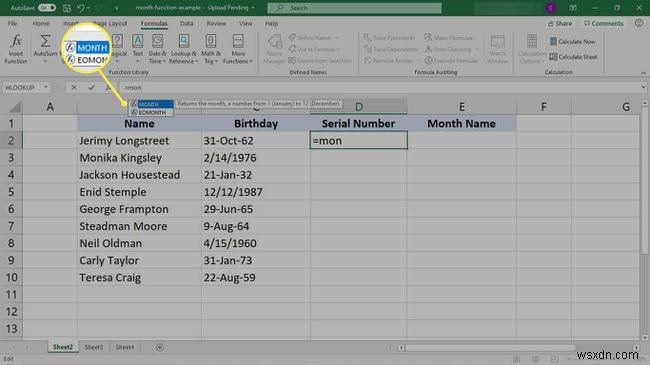Click Create from Selection
This screenshot has width=650, height=365.
point(320,61)
